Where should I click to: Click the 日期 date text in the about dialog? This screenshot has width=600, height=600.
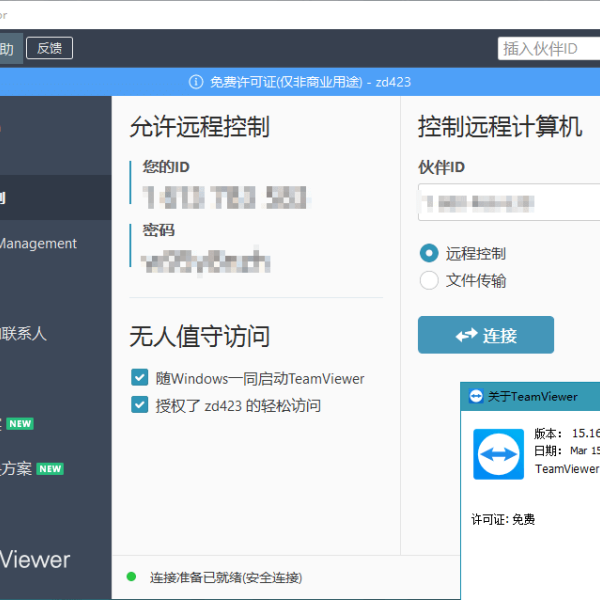point(567,451)
